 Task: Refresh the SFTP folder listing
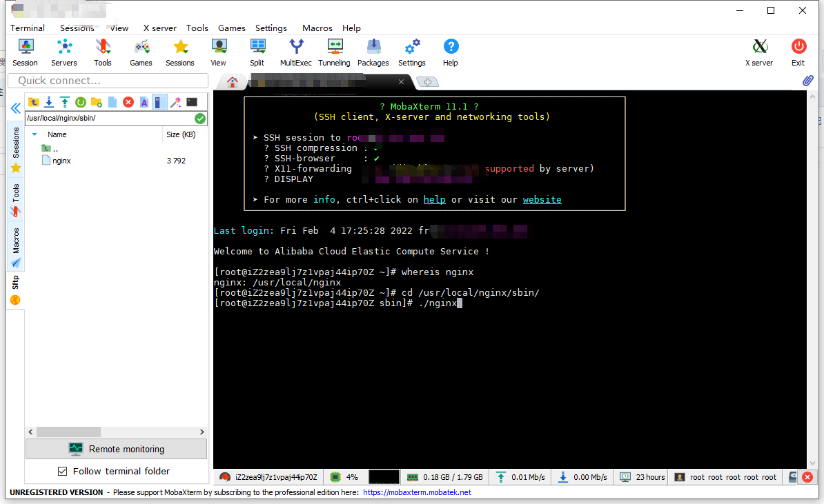tap(81, 102)
